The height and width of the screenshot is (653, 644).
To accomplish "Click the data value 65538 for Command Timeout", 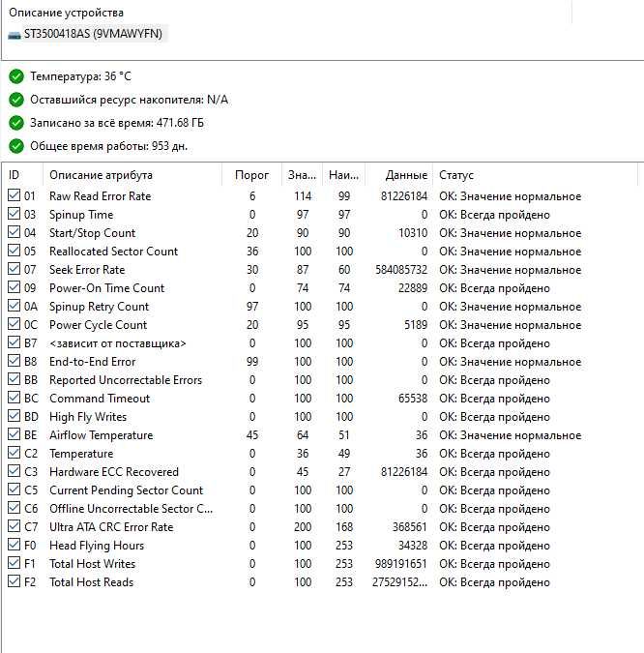I will tap(413, 399).
